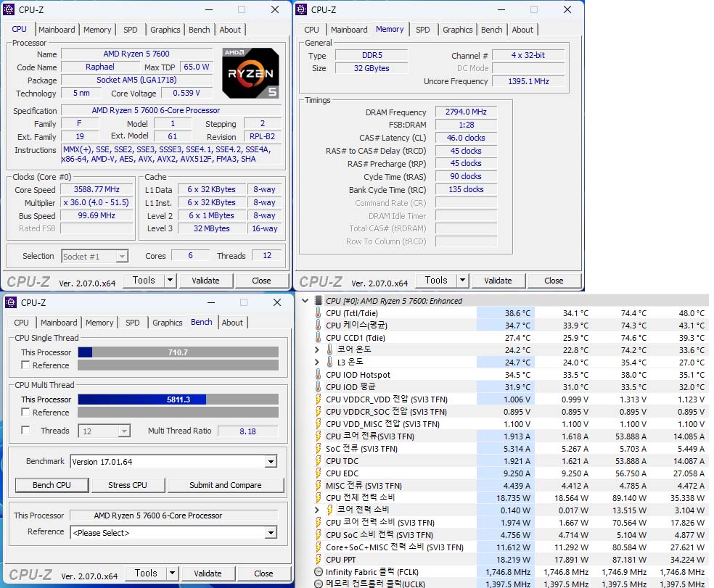The height and width of the screenshot is (588, 714).
Task: Expand the 코어 온도 sensor row
Action: (x=317, y=350)
